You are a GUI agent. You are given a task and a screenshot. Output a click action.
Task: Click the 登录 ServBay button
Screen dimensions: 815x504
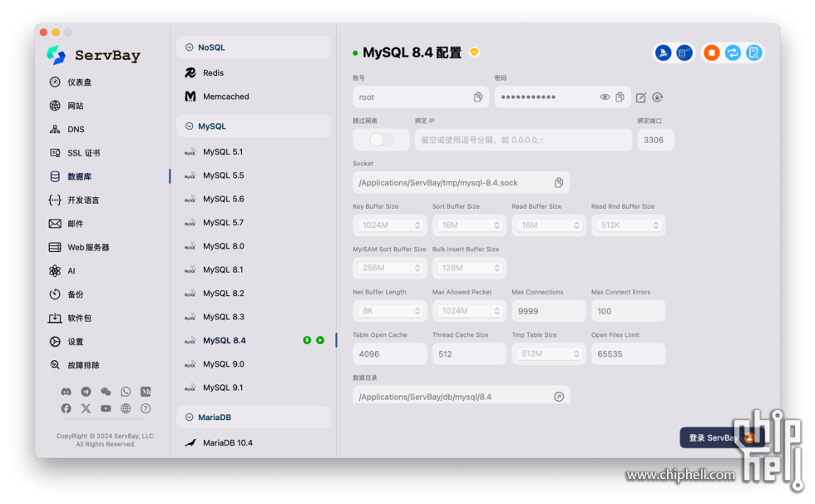[x=722, y=437]
